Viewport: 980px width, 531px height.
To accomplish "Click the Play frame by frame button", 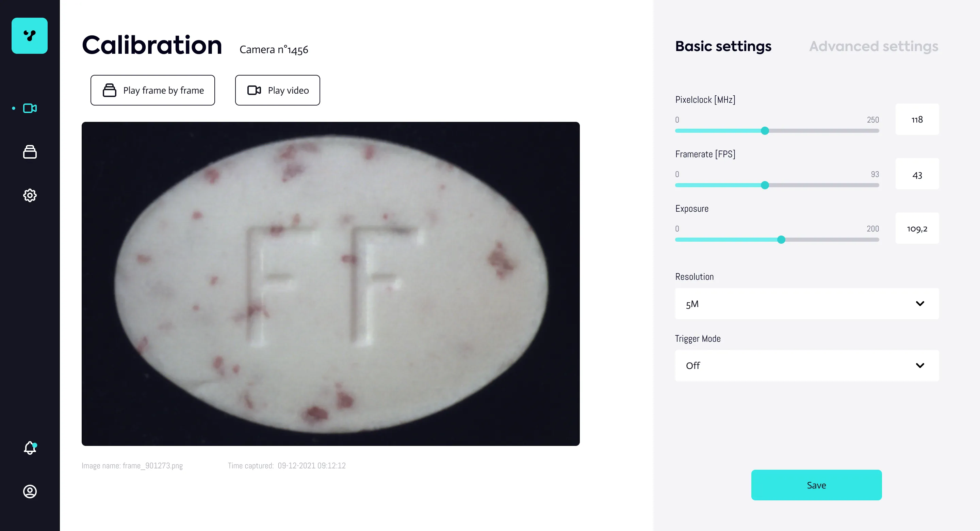I will tap(152, 90).
